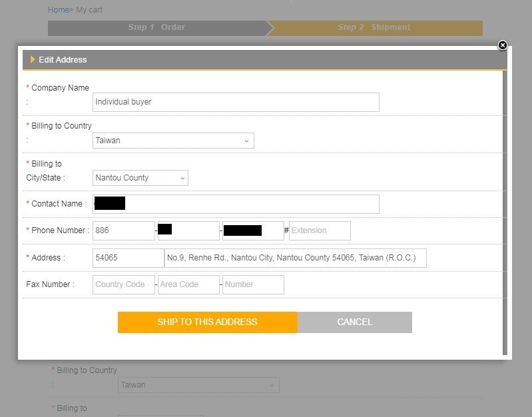Viewport: 532px width, 417px height.
Task: Expand the Billing to City/State dropdown
Action: tap(140, 178)
